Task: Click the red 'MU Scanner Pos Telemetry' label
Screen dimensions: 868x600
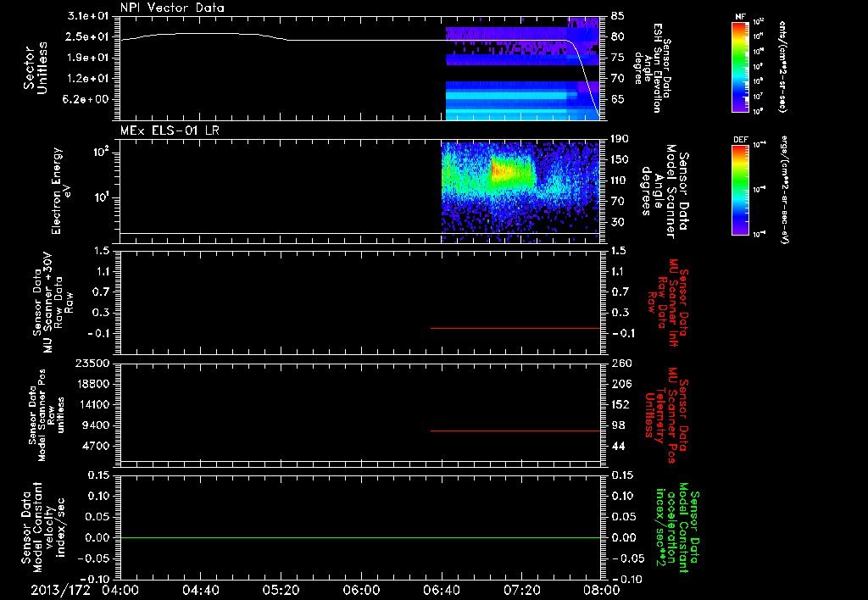Action: 666,415
